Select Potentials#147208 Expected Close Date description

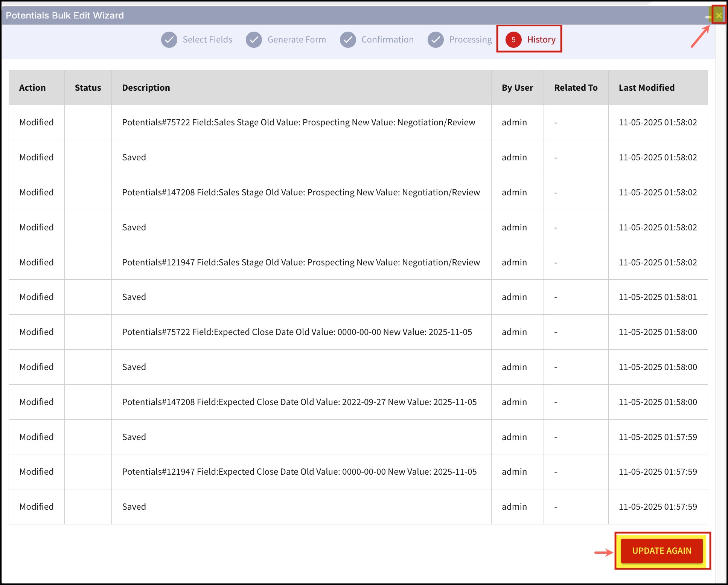[299, 402]
